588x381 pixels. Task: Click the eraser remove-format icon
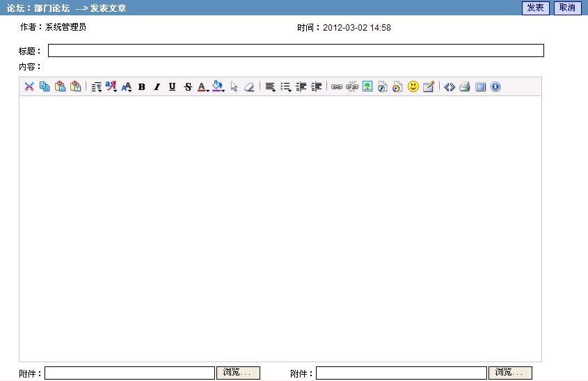tap(249, 87)
